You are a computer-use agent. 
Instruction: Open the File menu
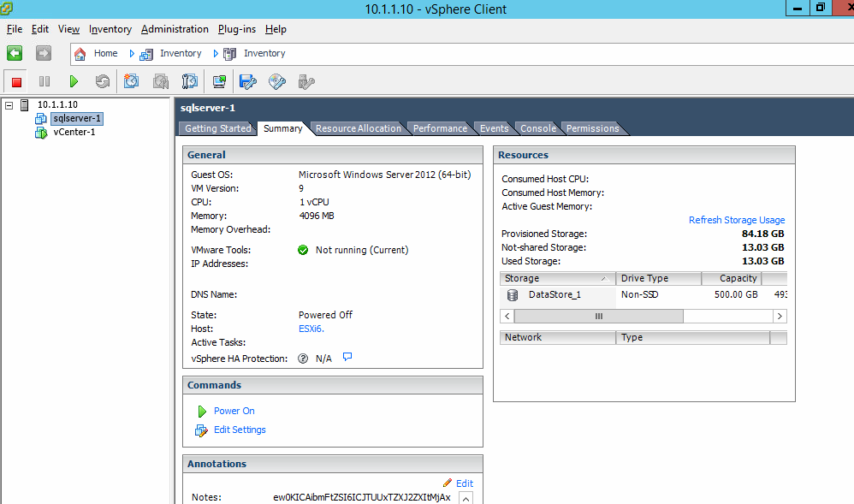coord(15,29)
